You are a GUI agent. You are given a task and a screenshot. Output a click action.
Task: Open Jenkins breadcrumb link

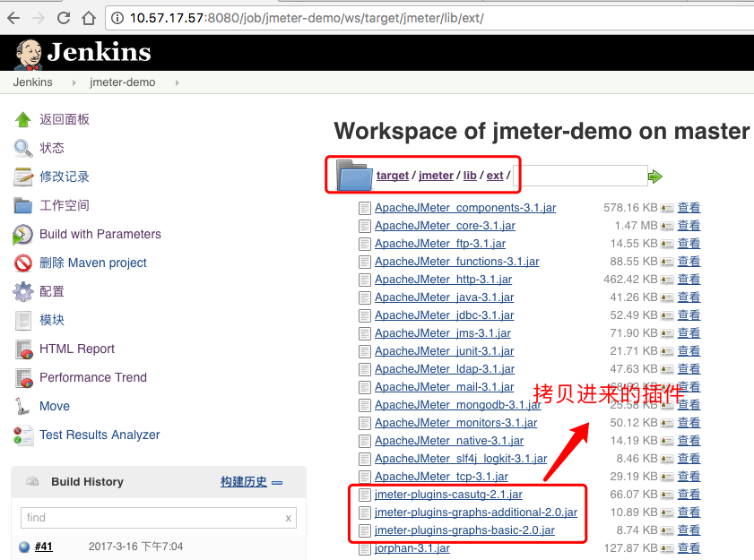(x=32, y=82)
